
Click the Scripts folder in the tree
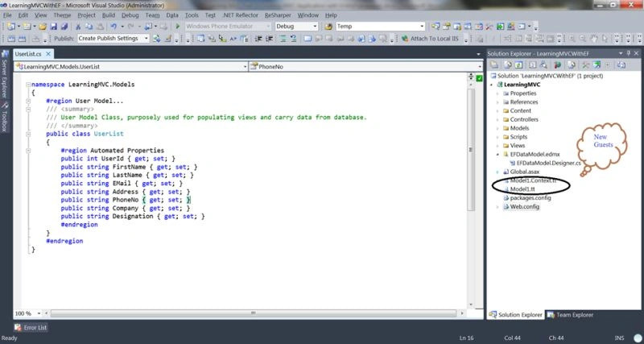tap(518, 137)
